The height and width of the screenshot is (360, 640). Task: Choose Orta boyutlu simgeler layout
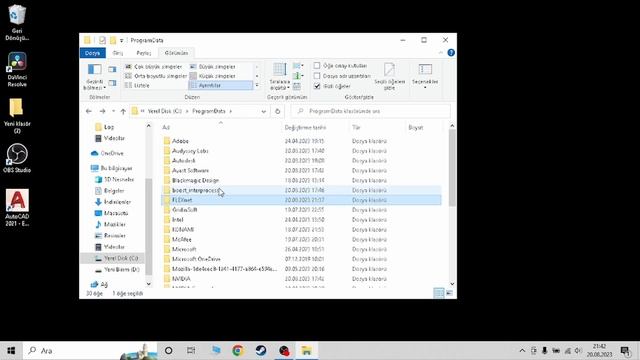(156, 76)
